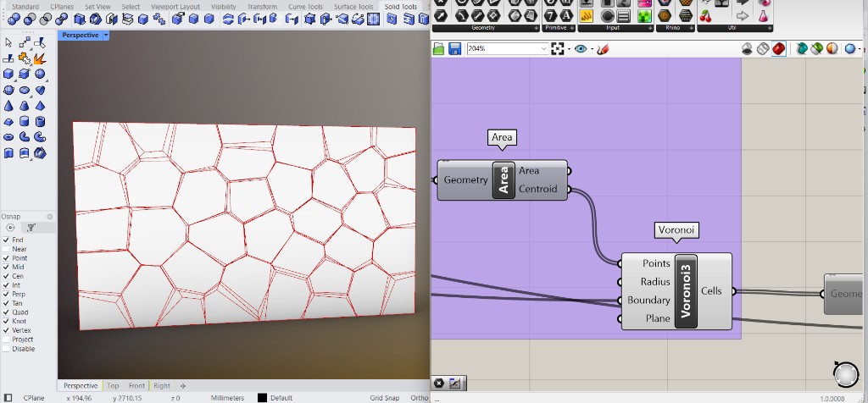Enable the Near object snap
The height and width of the screenshot is (403, 868).
point(6,249)
